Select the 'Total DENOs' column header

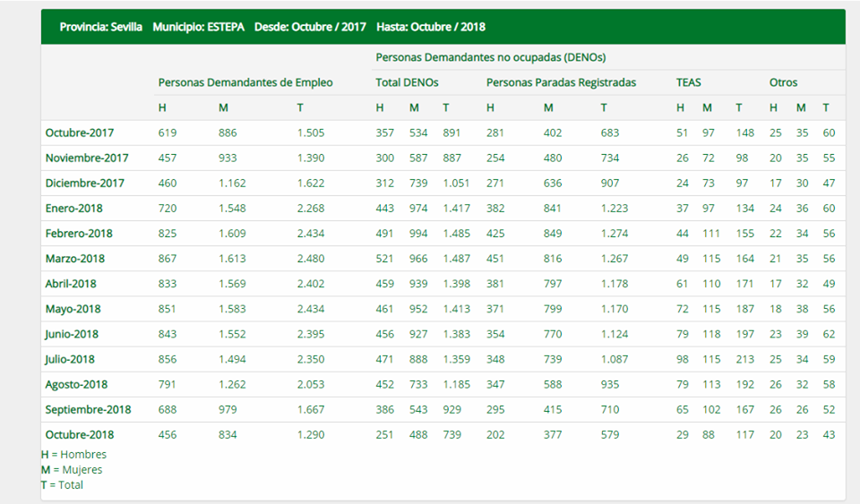(407, 82)
